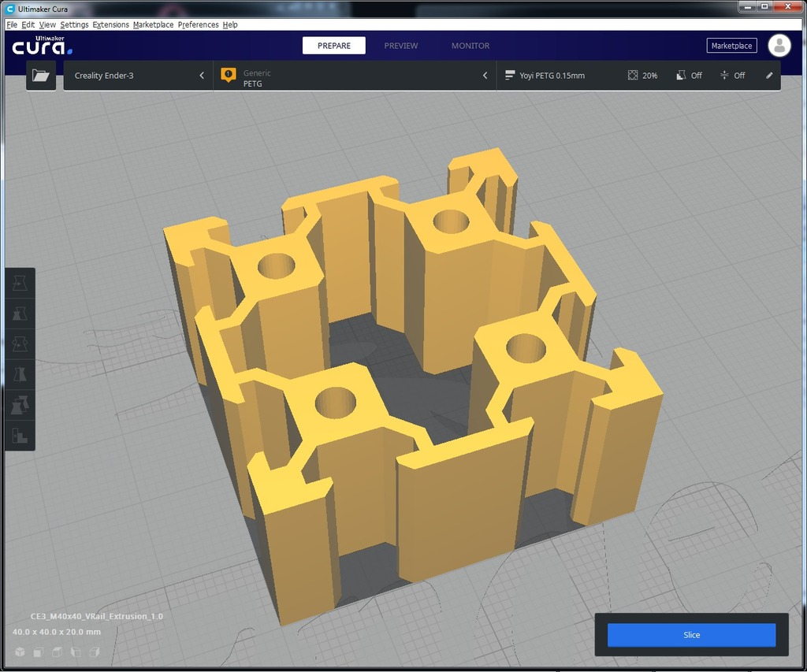Switch to front view cube icon
The image size is (807, 672).
pyautogui.click(x=39, y=652)
